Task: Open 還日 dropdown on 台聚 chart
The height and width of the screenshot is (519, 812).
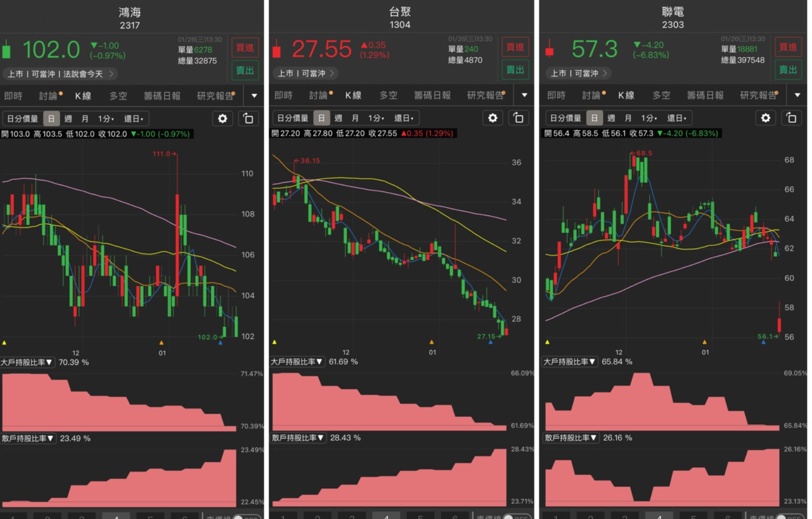Action: pyautogui.click(x=404, y=118)
